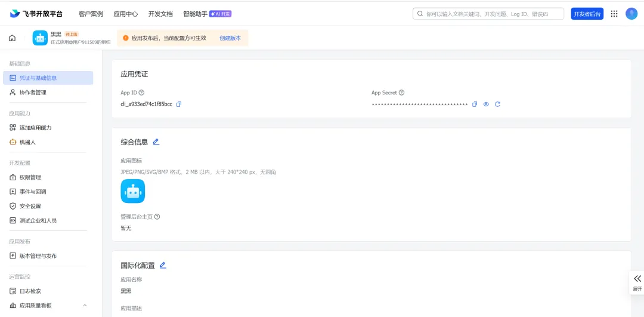644x317 pixels.
Task: Open the user profile avatar
Action: point(631,14)
